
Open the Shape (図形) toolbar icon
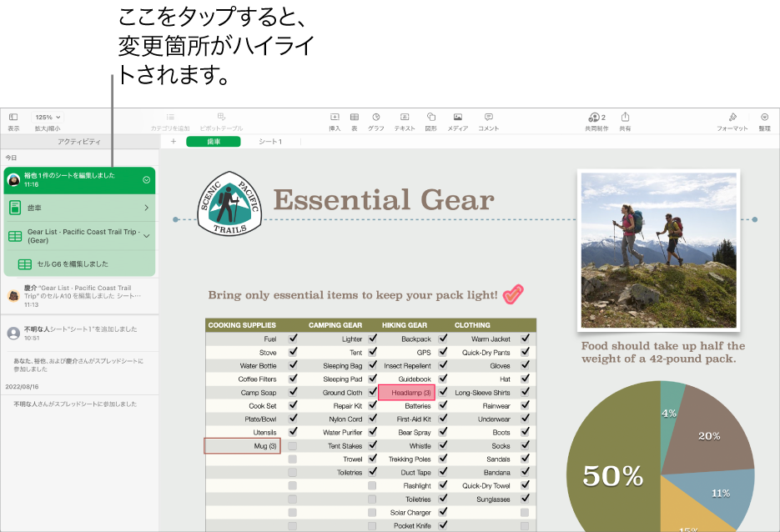(x=430, y=118)
